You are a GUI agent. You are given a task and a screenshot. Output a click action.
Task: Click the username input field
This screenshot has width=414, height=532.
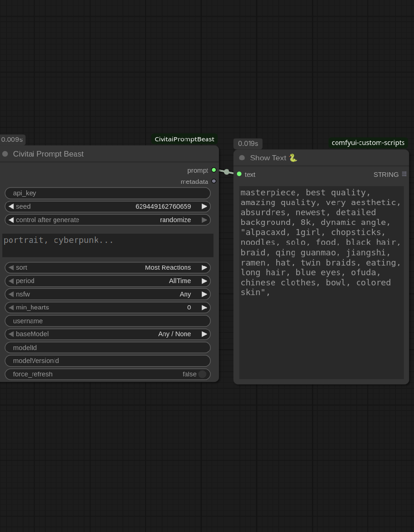[x=107, y=321]
